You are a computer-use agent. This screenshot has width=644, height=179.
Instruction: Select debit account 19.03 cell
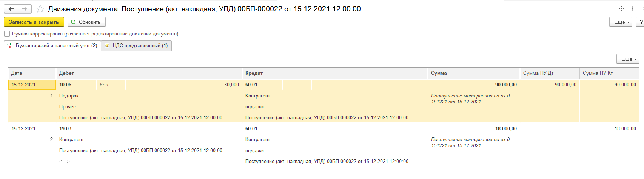click(65, 128)
